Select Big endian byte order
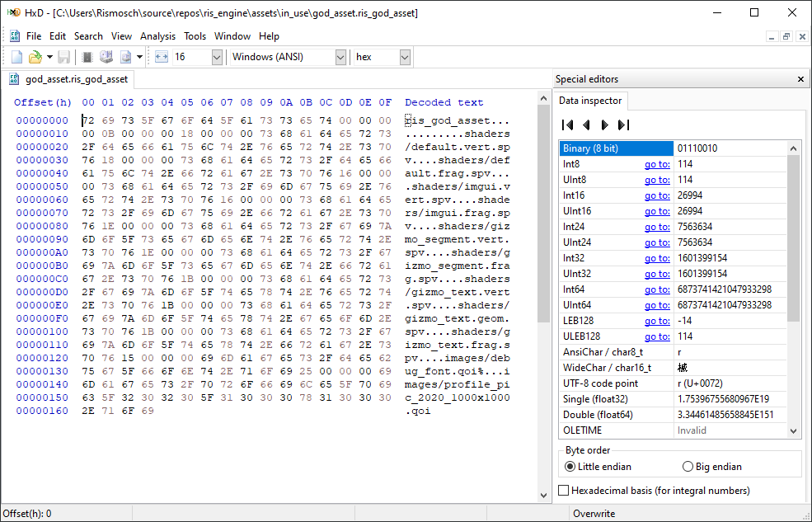The height and width of the screenshot is (522, 812). tap(688, 467)
